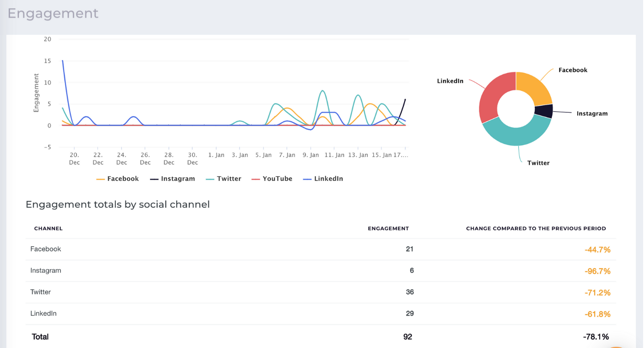Screen dimensions: 644x348
Task: Click the LinkedIn peak at 15 on chart
Action: pos(63,61)
